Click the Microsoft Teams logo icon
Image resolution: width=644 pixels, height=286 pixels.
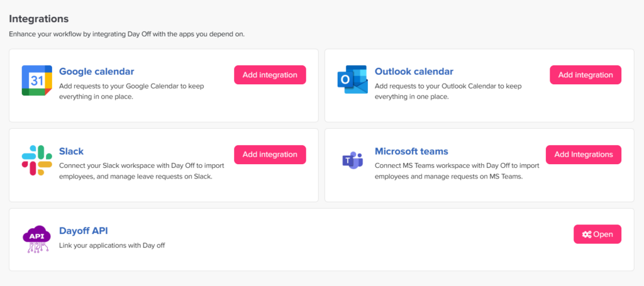pyautogui.click(x=352, y=160)
